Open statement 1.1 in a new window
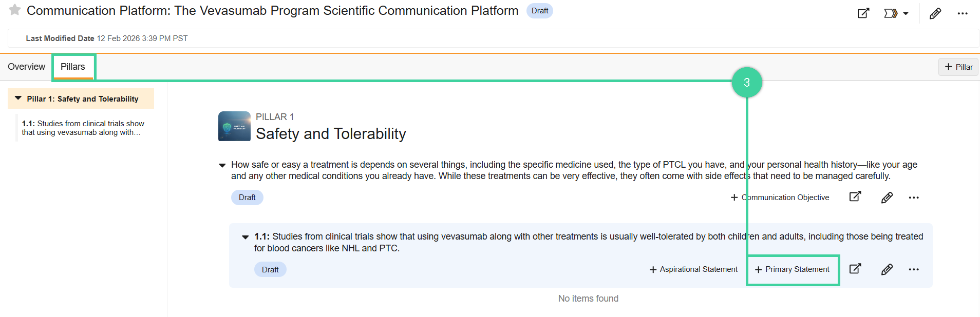This screenshot has height=317, width=980. 855,269
